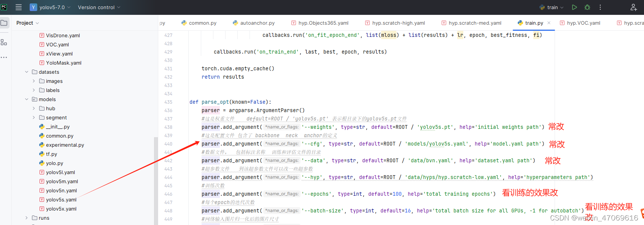Image resolution: width=644 pixels, height=225 pixels.
Task: Open the Project view dropdown
Action: (x=27, y=23)
